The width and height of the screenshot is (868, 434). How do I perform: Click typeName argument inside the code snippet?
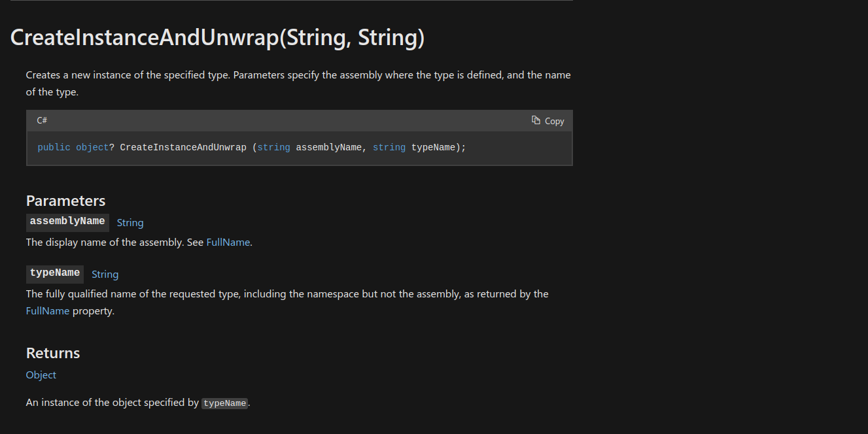[433, 148]
